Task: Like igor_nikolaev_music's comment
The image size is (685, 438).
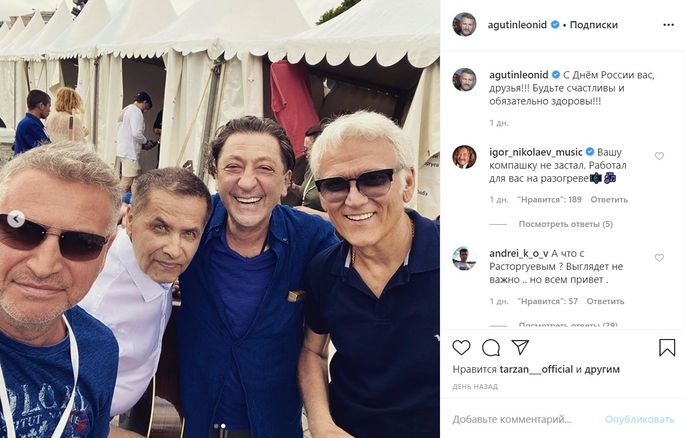Action: point(659,156)
